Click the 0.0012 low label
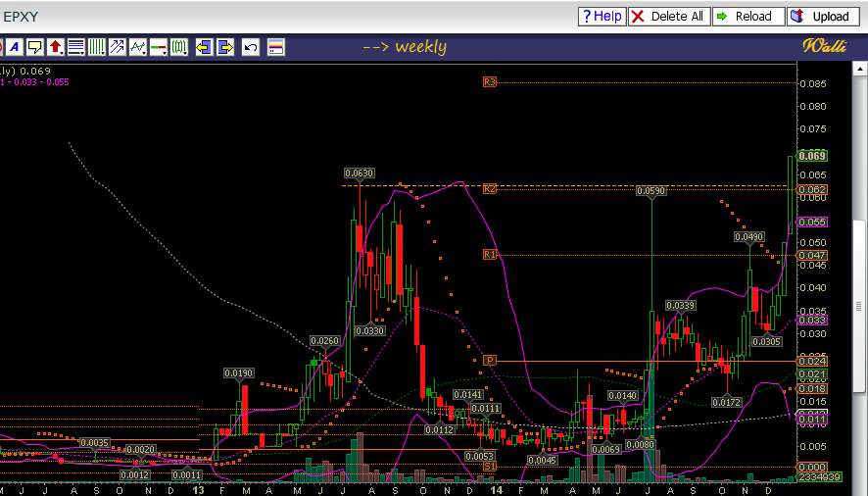Image resolution: width=868 pixels, height=496 pixels. [x=135, y=475]
